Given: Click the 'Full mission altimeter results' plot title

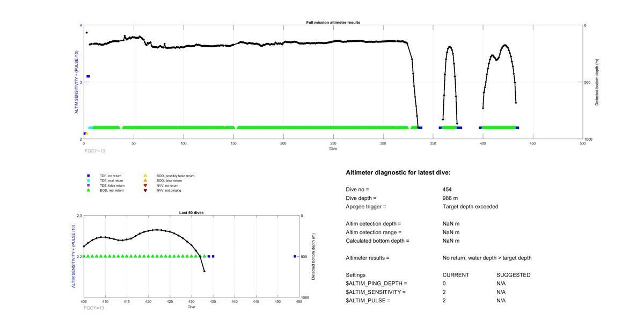Looking at the screenshot, I should (x=333, y=23).
